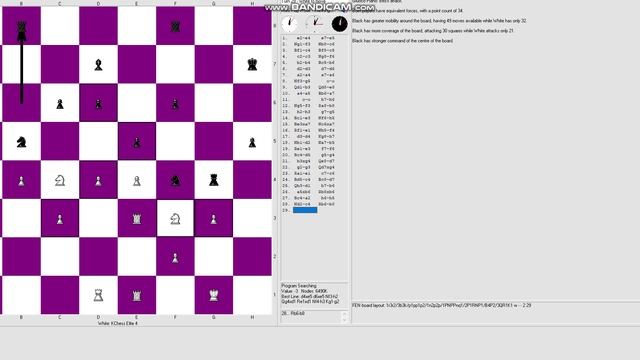Viewport: 640px width, 360px height.
Task: Click the white pawn on g3
Action: pos(213,219)
